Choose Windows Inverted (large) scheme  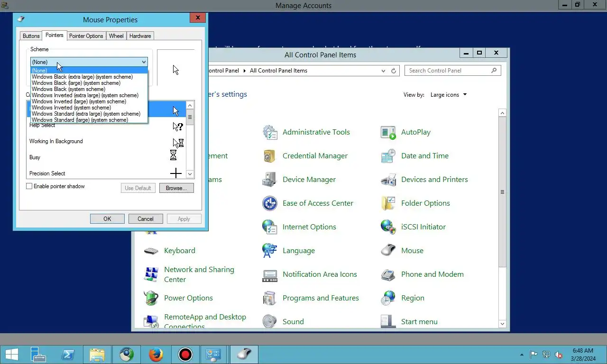tap(89, 101)
